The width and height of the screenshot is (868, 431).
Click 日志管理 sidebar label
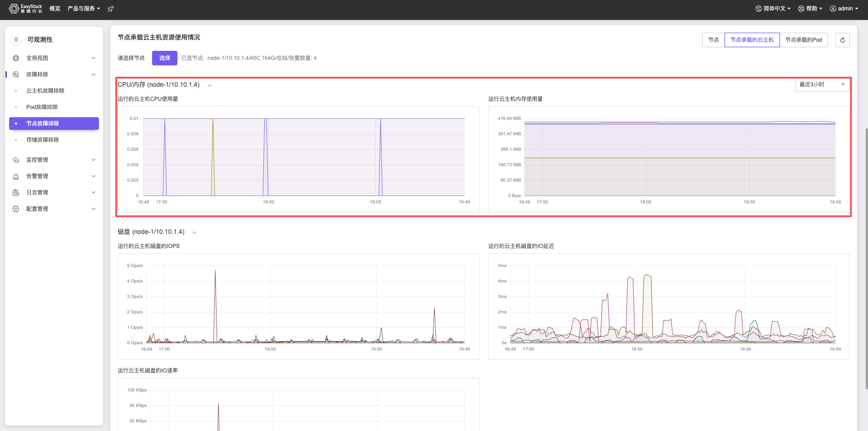[x=37, y=193]
